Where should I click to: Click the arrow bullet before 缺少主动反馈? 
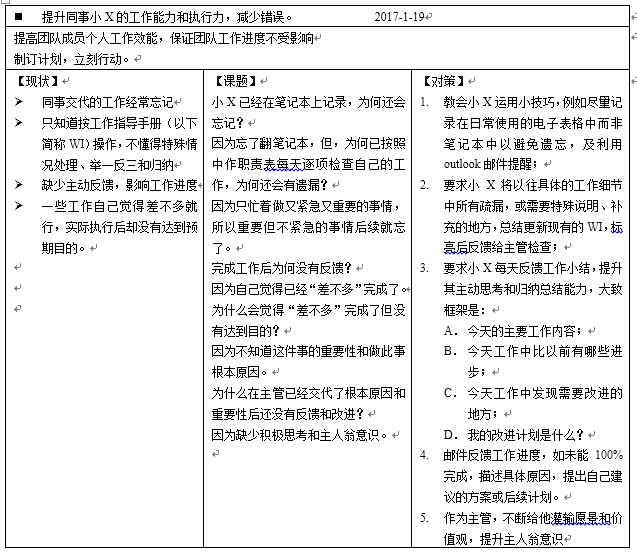click(x=18, y=185)
